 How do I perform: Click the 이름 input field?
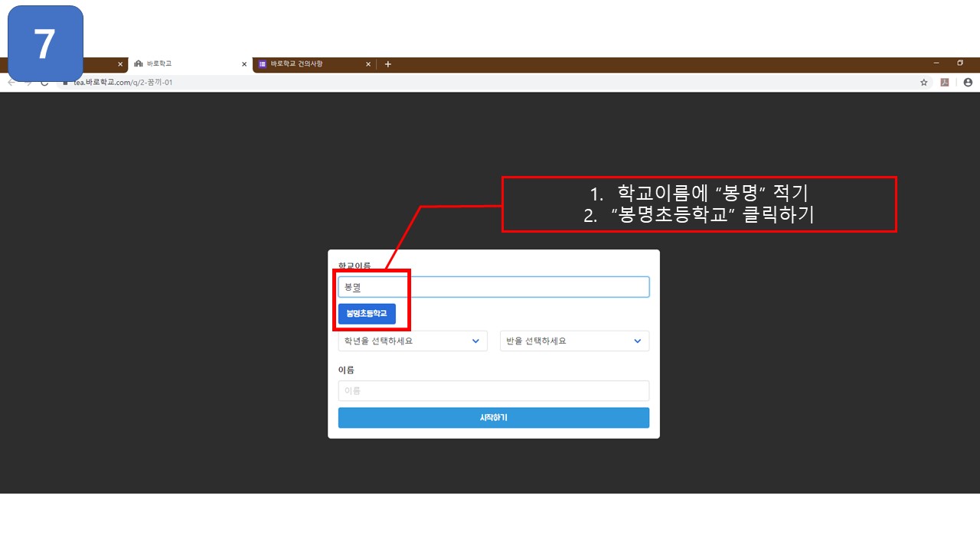(x=494, y=391)
